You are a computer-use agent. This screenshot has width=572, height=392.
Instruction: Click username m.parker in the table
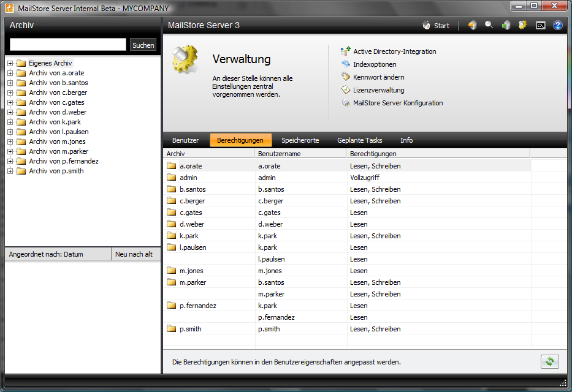pos(271,294)
